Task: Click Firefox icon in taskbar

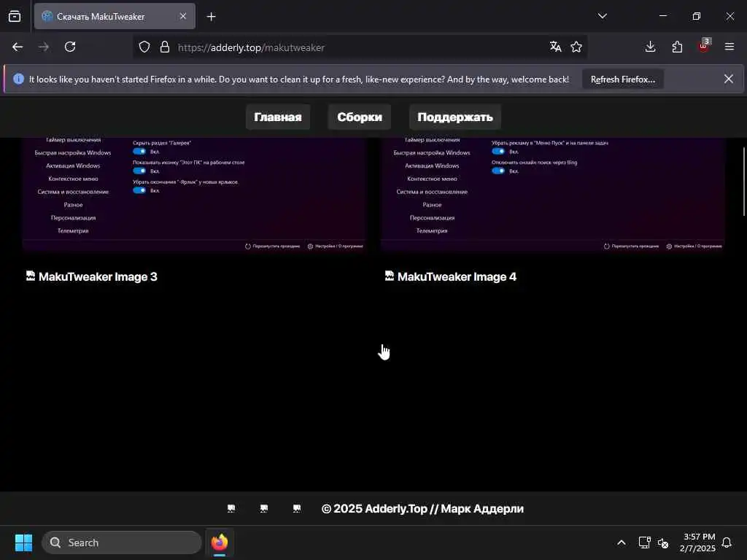Action: point(220,542)
